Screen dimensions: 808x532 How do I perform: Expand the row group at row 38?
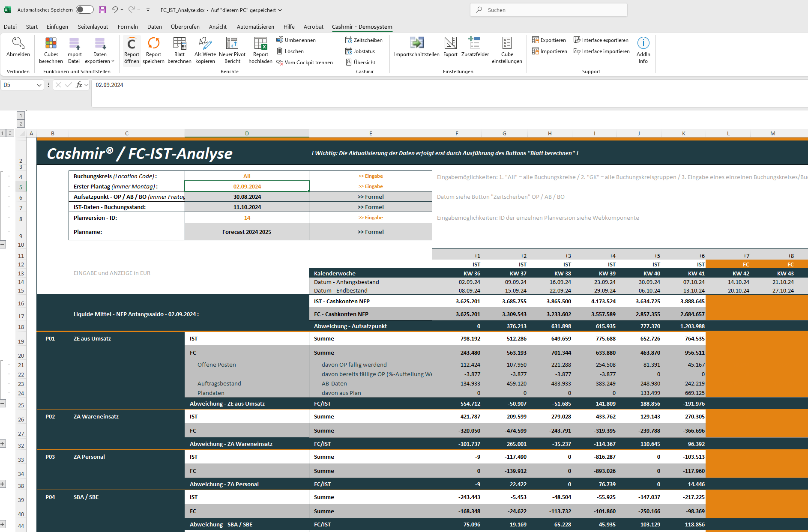(x=3, y=484)
